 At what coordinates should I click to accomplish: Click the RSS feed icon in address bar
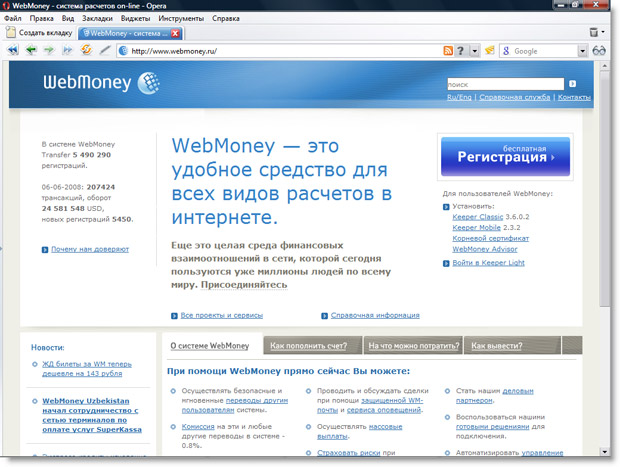pos(448,51)
